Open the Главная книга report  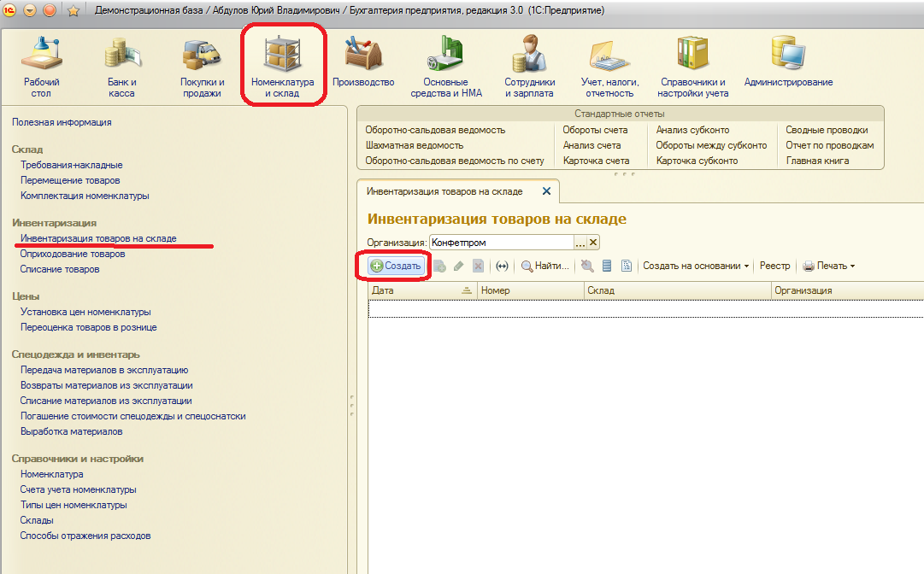[817, 161]
